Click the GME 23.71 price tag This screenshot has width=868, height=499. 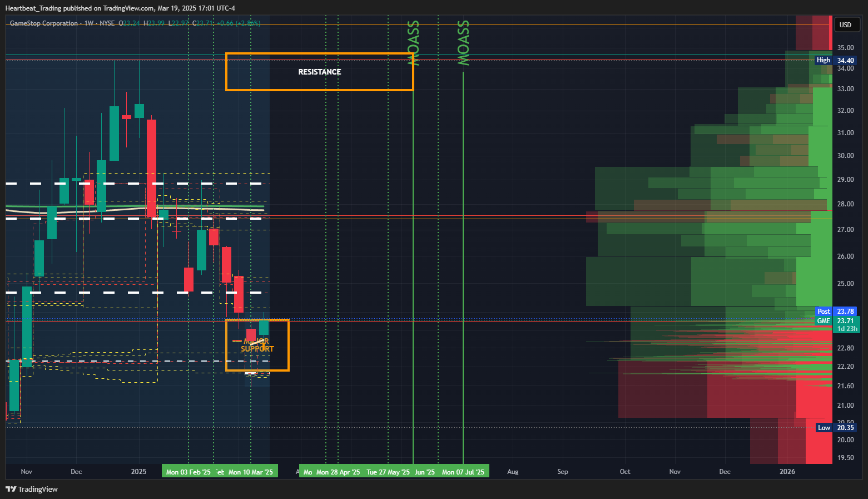(837, 324)
